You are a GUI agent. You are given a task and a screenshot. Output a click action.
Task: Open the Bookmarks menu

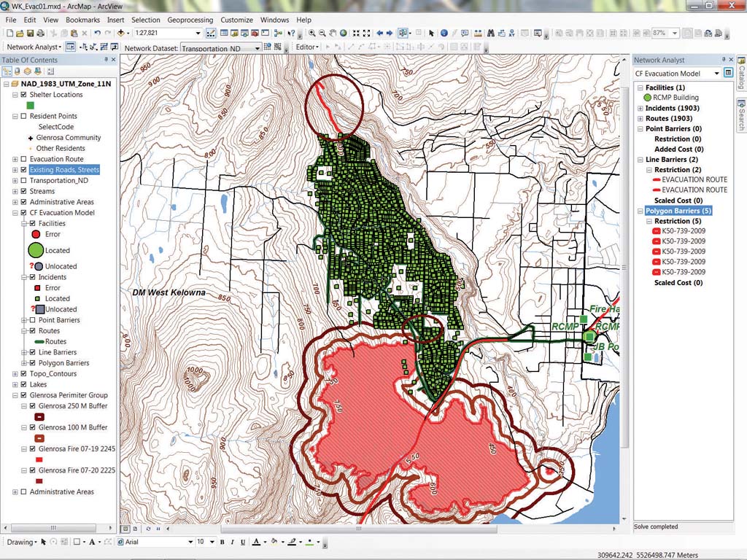pyautogui.click(x=83, y=20)
